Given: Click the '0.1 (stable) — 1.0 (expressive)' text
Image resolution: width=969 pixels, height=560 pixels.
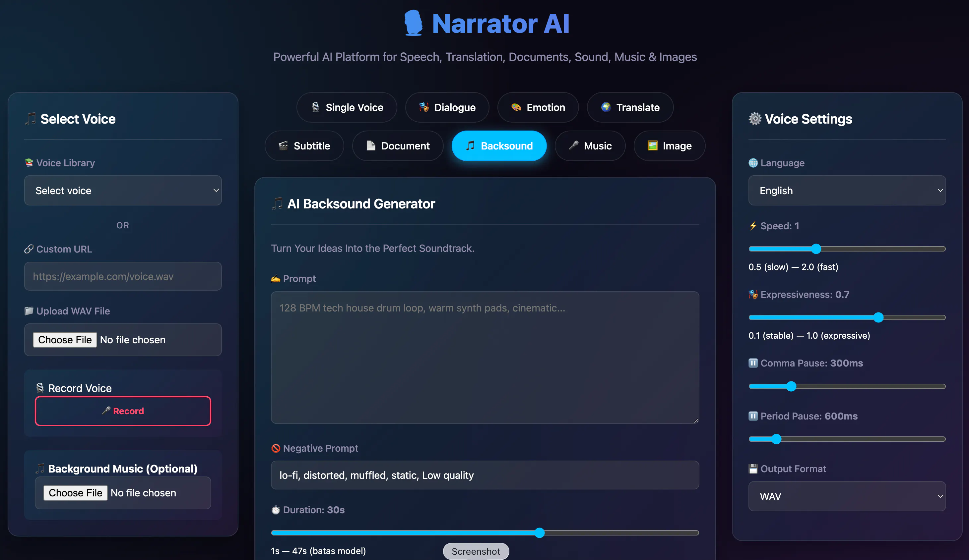Looking at the screenshot, I should [809, 336].
